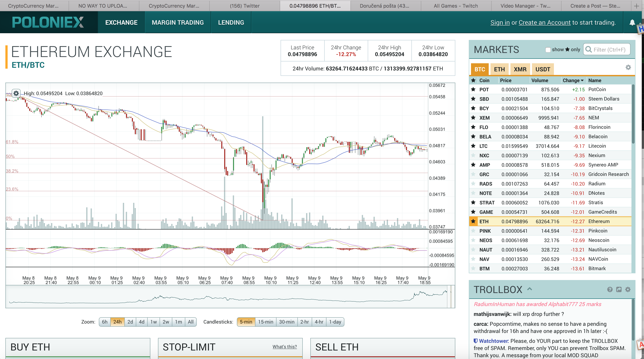Toggle the star for the ETH row

473,221
